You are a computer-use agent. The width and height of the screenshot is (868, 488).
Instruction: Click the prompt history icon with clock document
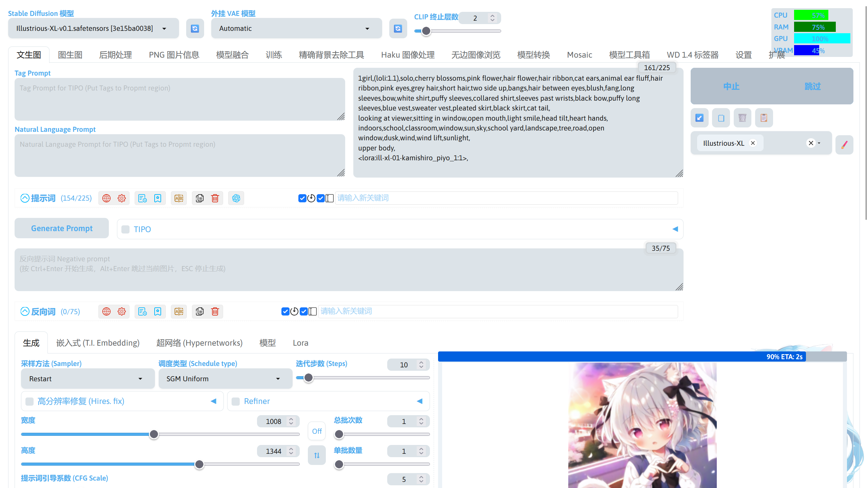(142, 198)
